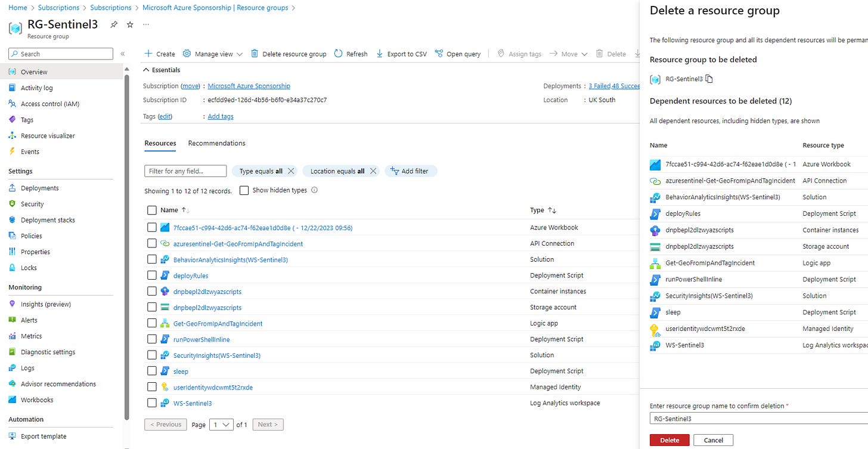Remove the Location equals all filter
Image resolution: width=868 pixels, height=449 pixels.
373,171
